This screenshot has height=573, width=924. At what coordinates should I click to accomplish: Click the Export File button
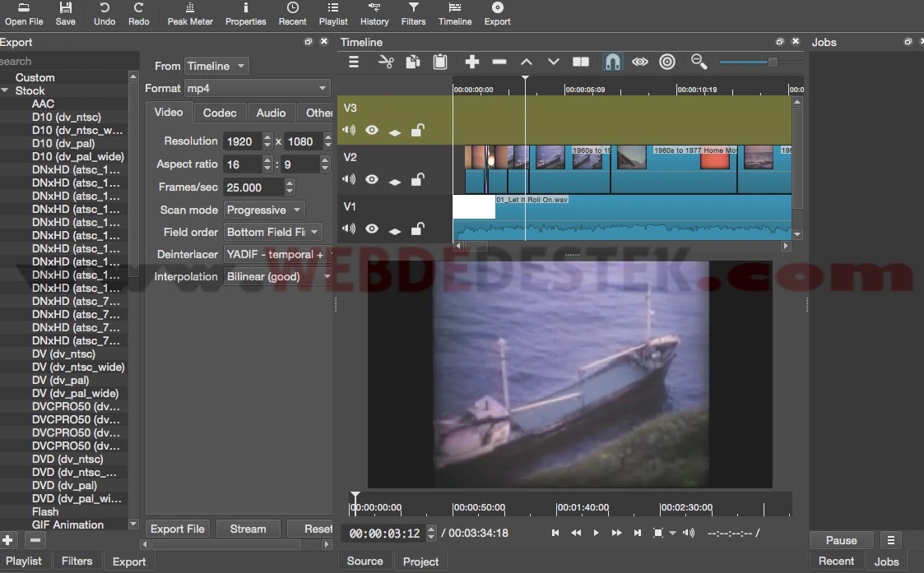coord(178,529)
